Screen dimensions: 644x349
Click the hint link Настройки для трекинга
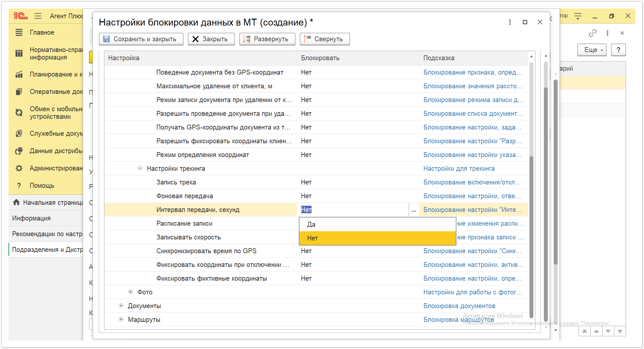[x=459, y=168]
